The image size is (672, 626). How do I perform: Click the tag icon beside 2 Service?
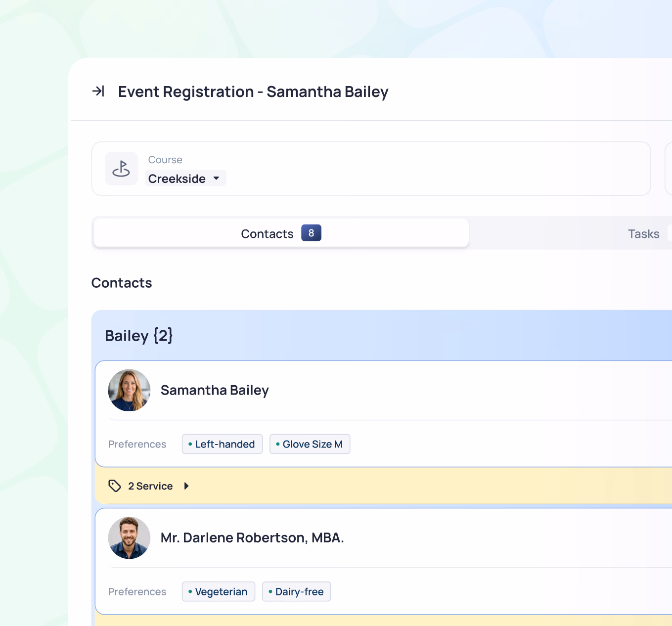tap(115, 486)
